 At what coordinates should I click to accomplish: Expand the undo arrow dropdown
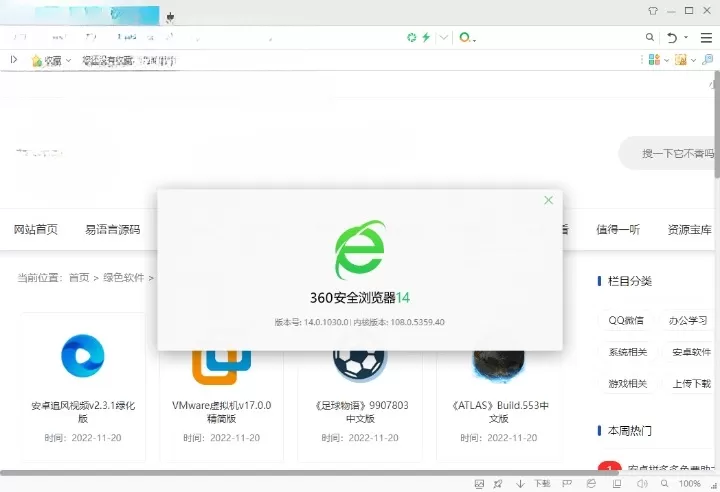click(686, 37)
